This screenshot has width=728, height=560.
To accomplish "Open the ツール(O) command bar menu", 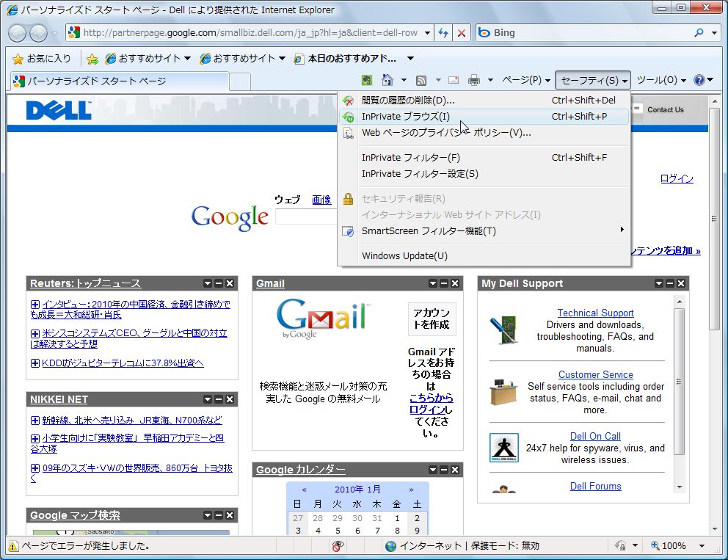I will click(x=661, y=80).
